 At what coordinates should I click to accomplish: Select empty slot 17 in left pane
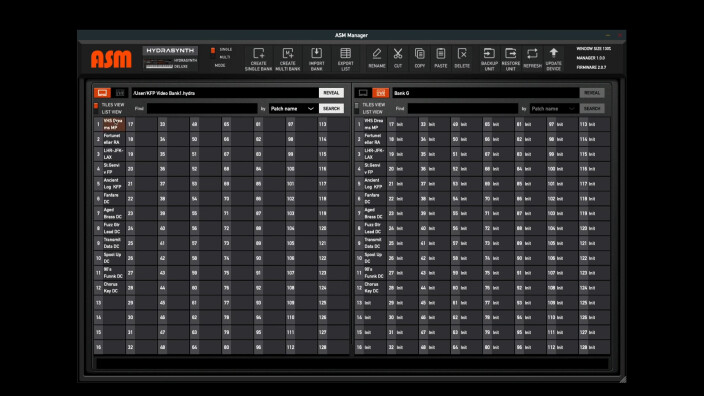(x=141, y=124)
